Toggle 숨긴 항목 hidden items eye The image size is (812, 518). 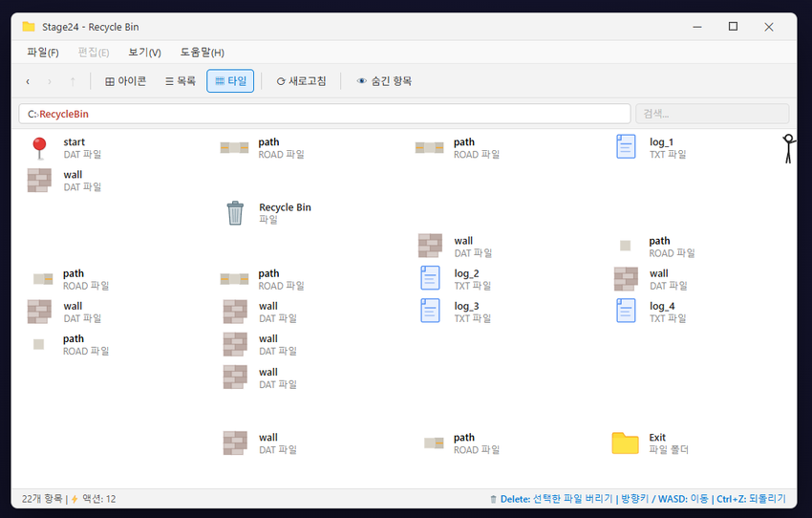(x=384, y=81)
